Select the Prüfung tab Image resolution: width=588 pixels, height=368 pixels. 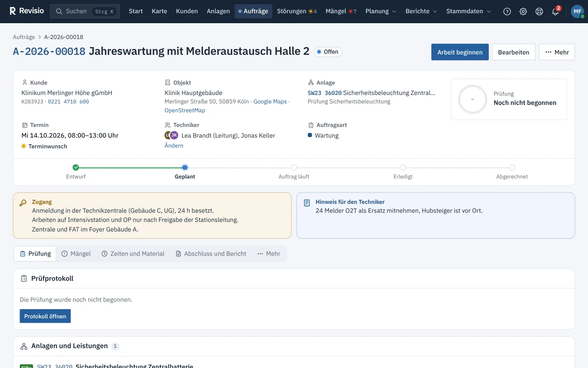click(35, 254)
